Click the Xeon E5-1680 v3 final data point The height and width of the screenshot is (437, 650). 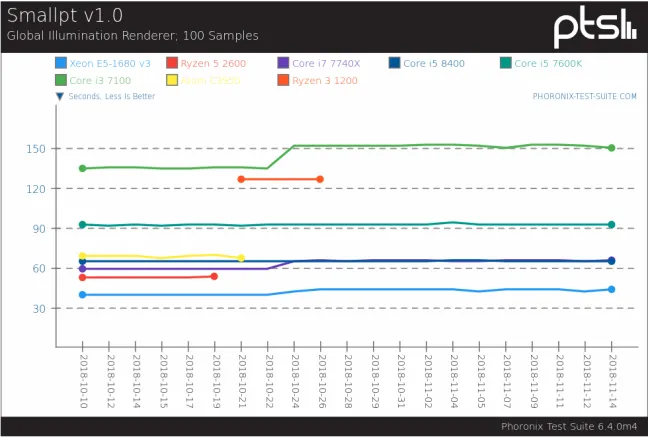pos(611,289)
